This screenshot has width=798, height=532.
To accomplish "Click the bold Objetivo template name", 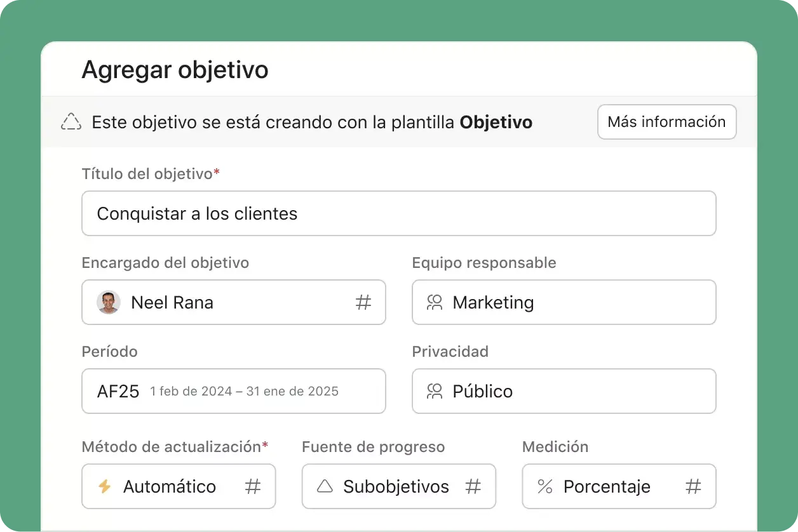I will point(496,123).
